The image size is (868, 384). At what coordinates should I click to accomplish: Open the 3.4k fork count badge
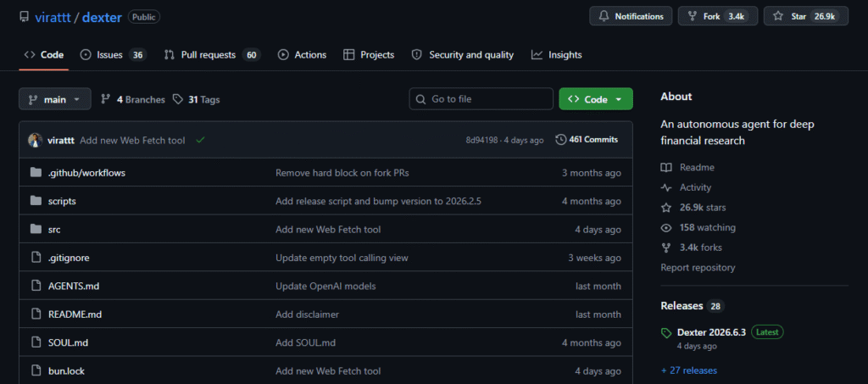pos(736,17)
